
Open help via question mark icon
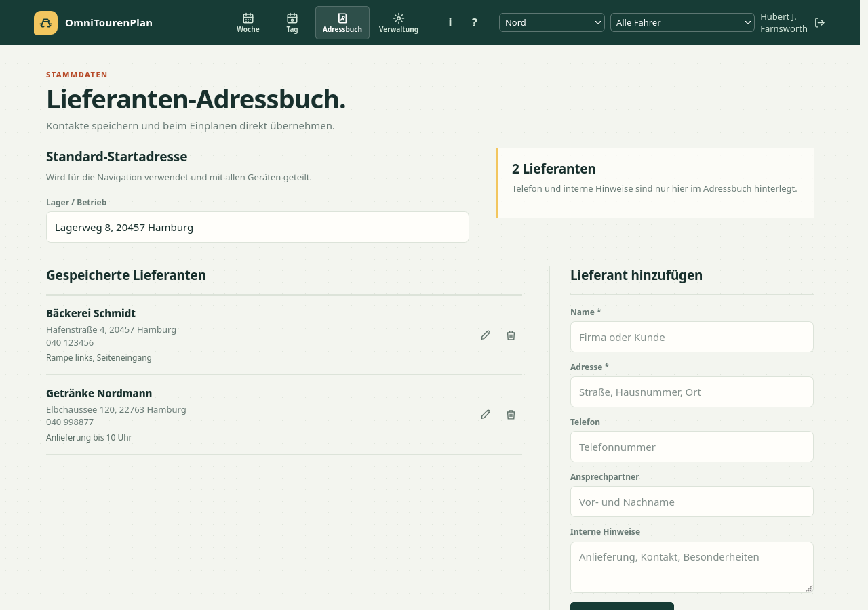474,22
